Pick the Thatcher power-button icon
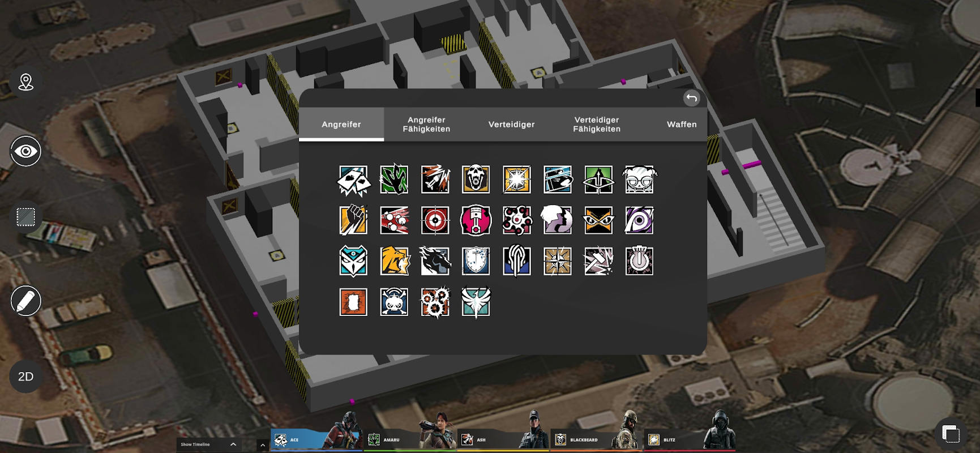Image resolution: width=980 pixels, height=453 pixels. click(639, 260)
